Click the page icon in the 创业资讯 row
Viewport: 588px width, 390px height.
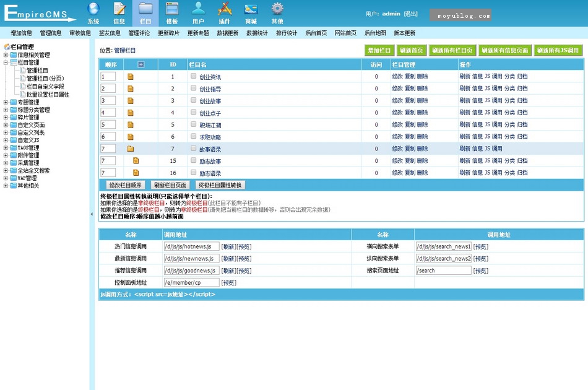coord(131,77)
